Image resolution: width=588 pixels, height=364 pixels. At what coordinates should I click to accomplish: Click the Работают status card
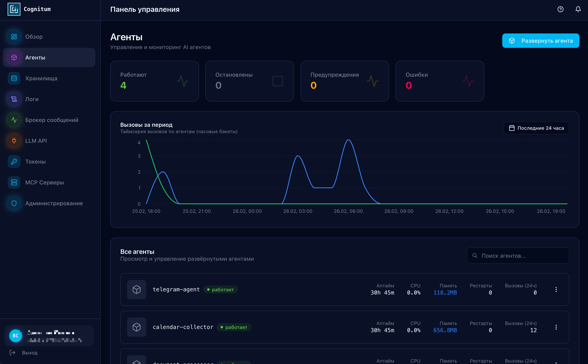(154, 81)
